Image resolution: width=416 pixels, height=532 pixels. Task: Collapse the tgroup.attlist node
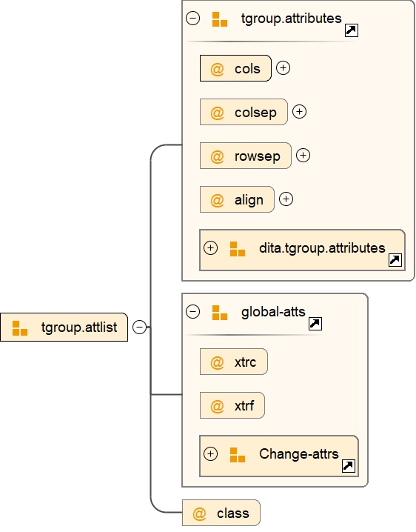139,327
